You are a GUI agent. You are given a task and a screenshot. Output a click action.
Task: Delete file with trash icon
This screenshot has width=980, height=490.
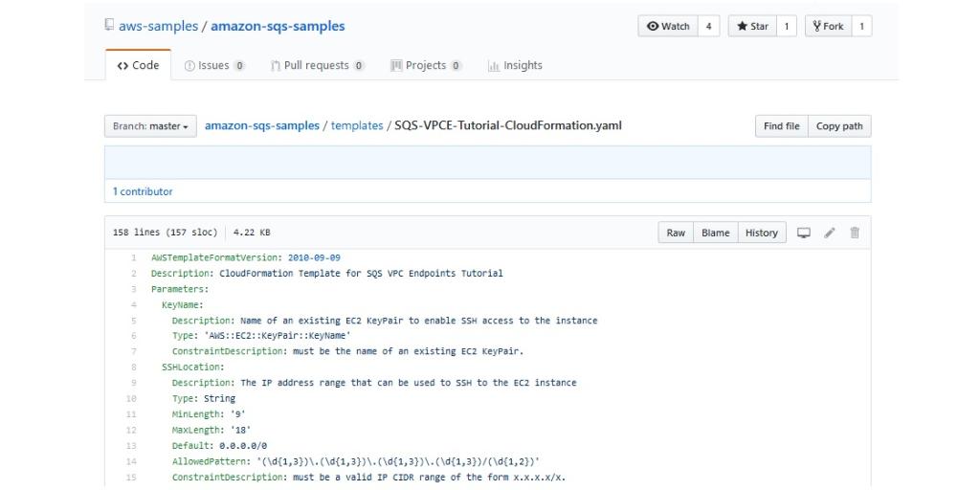tap(855, 233)
